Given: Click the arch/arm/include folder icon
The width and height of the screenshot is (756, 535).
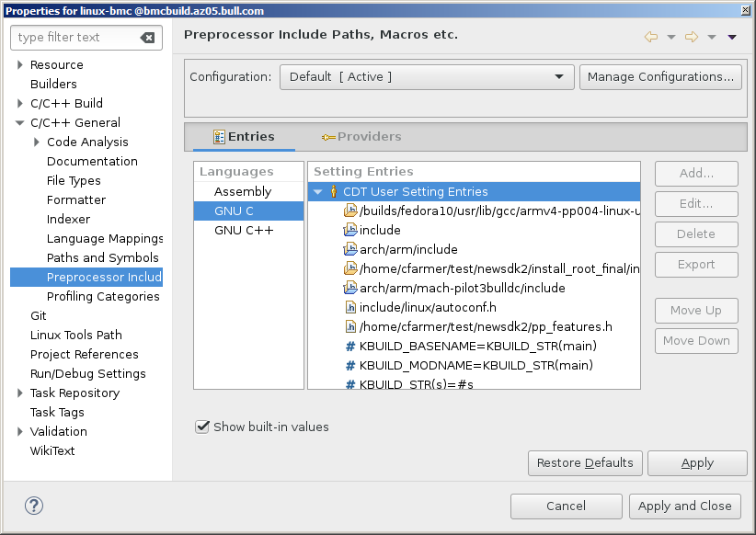Looking at the screenshot, I should coord(350,249).
